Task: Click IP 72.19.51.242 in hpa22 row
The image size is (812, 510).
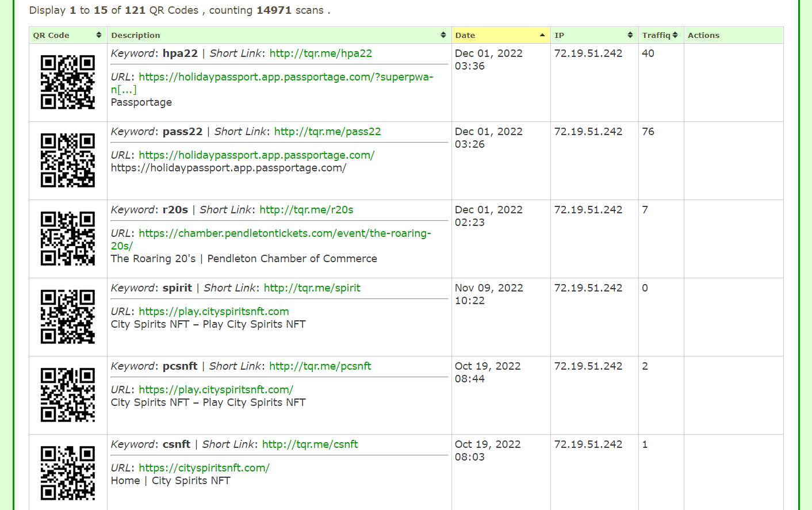Action: pos(588,53)
